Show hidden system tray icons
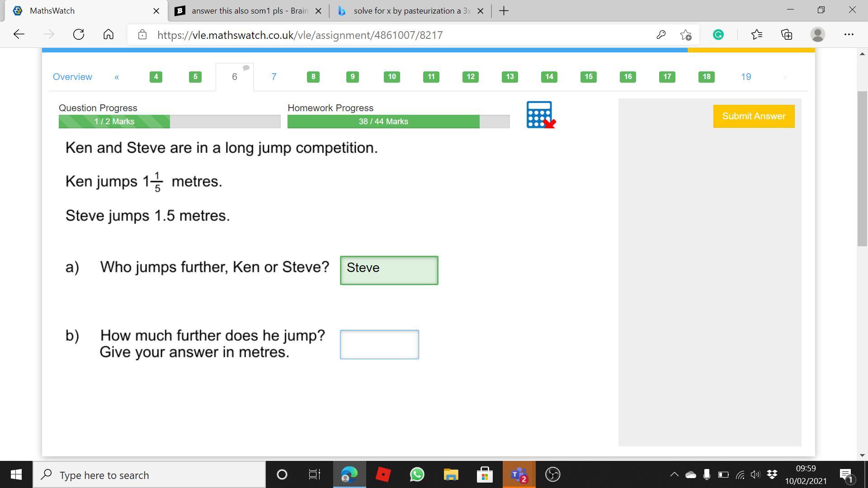This screenshot has height=488, width=868. (x=674, y=474)
